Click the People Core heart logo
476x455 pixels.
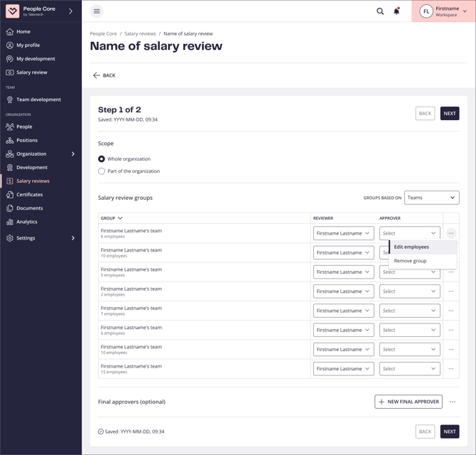click(x=12, y=11)
